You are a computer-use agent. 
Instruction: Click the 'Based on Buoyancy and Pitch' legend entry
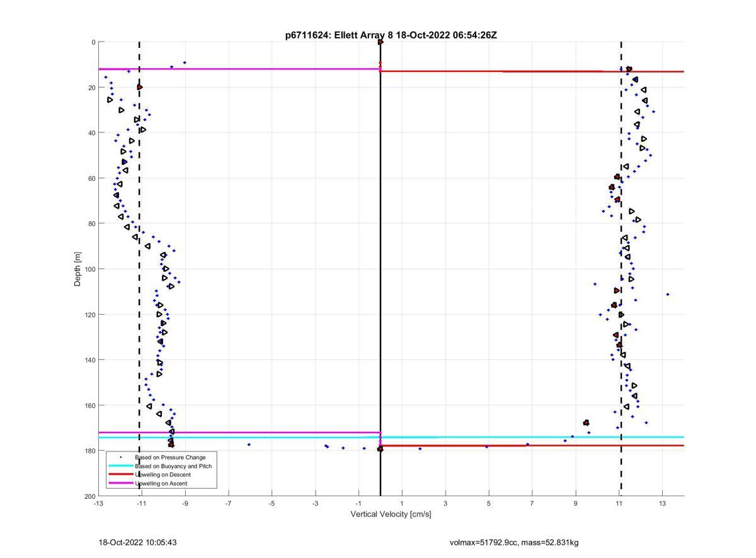point(173,466)
